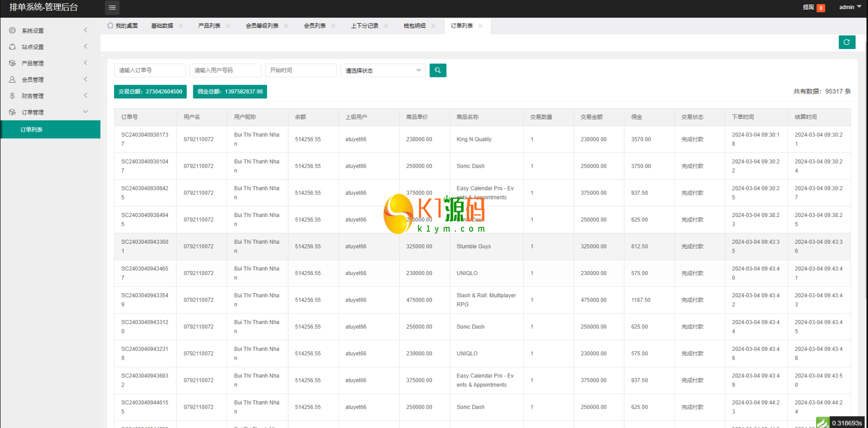Close the 订单列表 tab
868x428 pixels.
coord(480,26)
